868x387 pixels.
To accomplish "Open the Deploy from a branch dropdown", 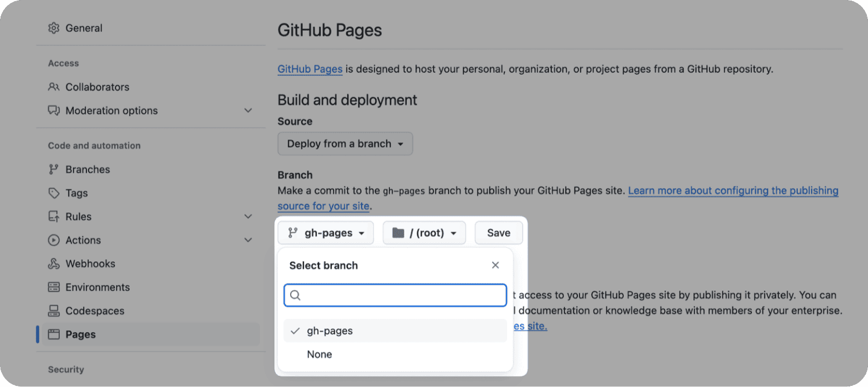I will (345, 144).
